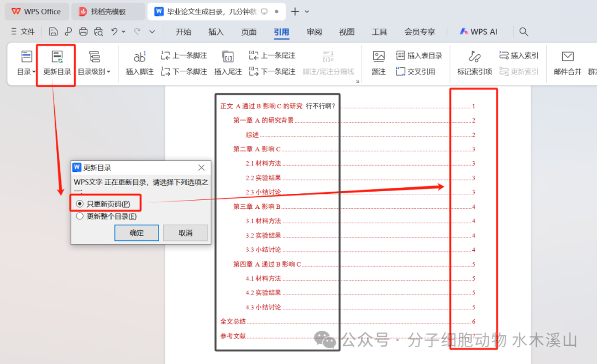Open Print Preview icon
The height and width of the screenshot is (364, 597).
[x=98, y=31]
